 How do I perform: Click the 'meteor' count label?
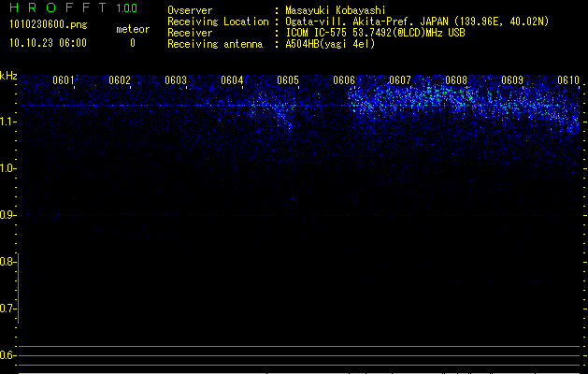point(133,29)
